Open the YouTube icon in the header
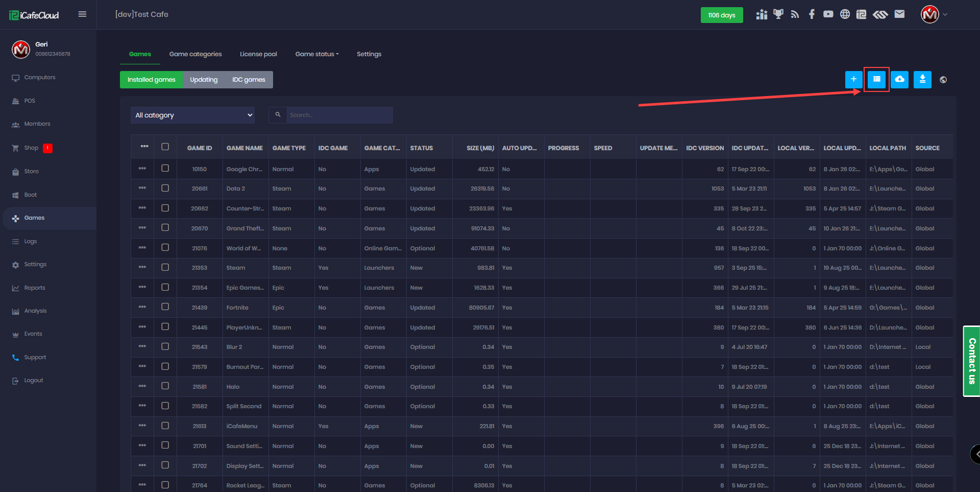980x492 pixels. point(828,14)
